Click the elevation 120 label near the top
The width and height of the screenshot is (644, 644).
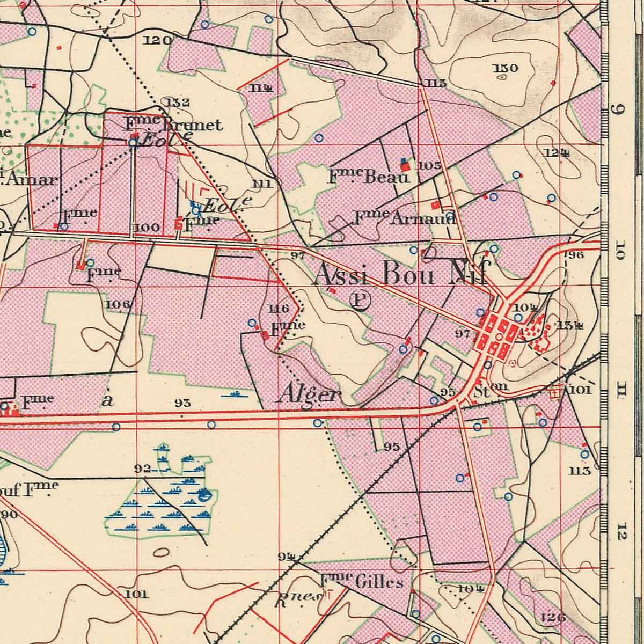pos(158,40)
